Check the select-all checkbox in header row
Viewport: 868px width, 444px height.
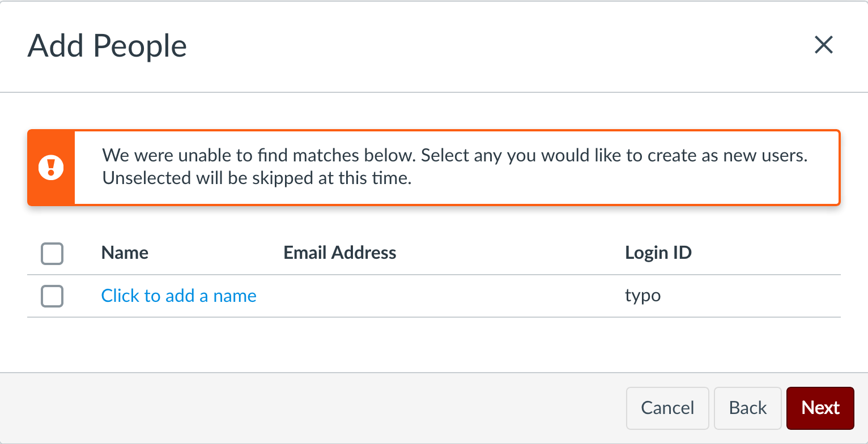52,254
